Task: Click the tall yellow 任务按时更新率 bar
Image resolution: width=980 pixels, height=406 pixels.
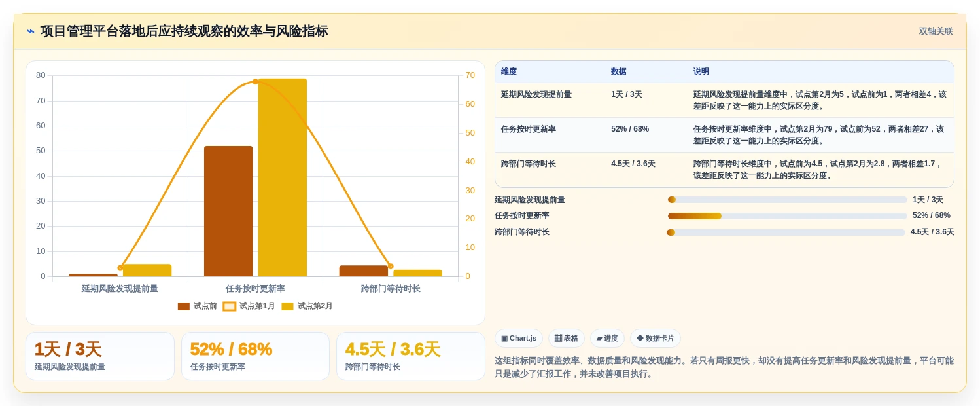Action: coord(283,177)
